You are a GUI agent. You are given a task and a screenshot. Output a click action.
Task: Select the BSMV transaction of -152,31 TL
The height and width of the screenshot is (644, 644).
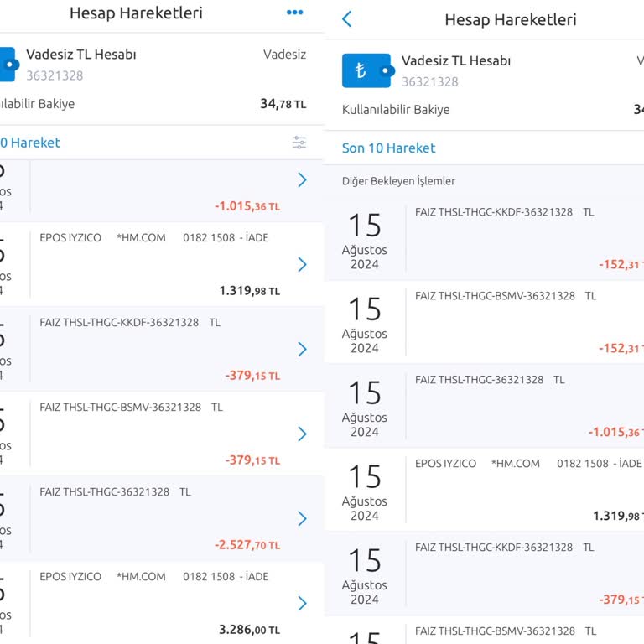pyautogui.click(x=503, y=322)
